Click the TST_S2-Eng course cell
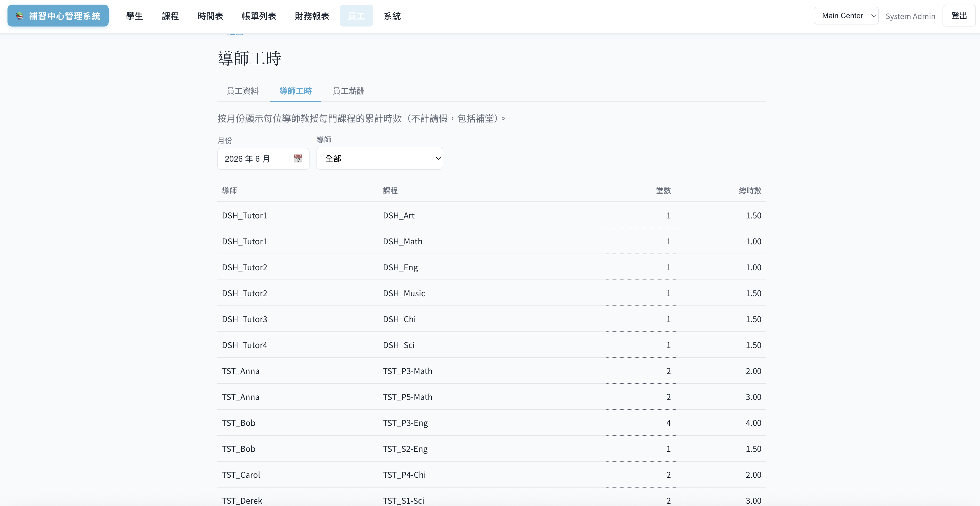This screenshot has width=980, height=506. coord(405,449)
